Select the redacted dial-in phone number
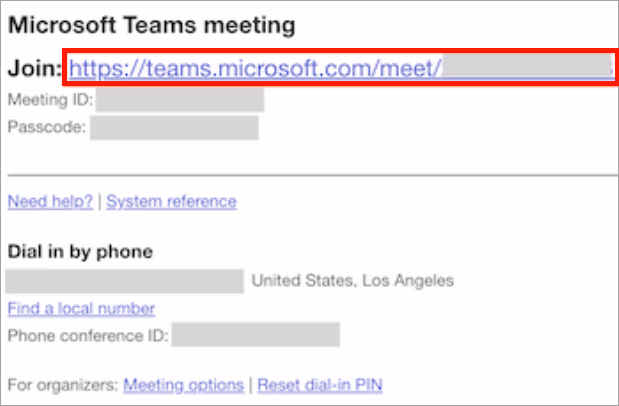619x406 pixels. [x=125, y=280]
